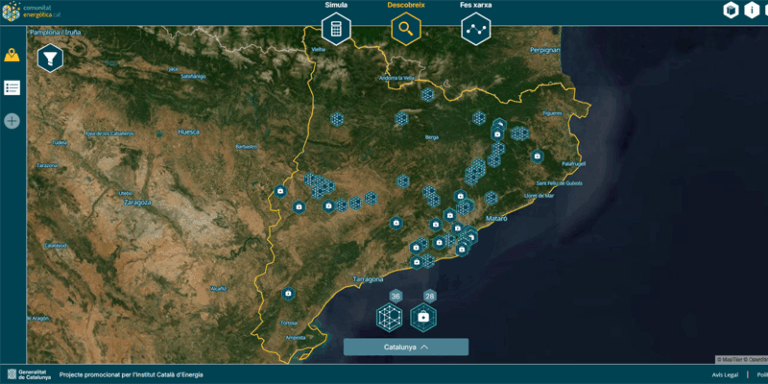
Task: Select the marker near Andorra la Vella border
Action: [x=428, y=95]
